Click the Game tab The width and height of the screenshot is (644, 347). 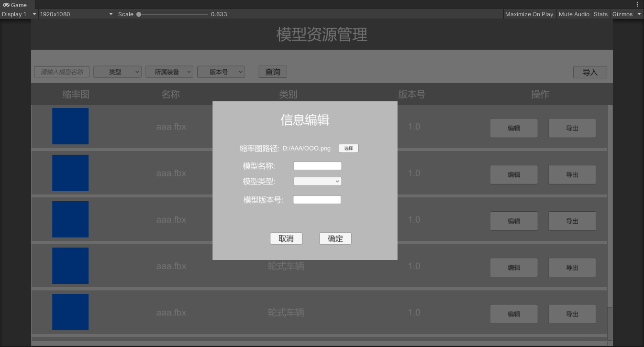15,5
